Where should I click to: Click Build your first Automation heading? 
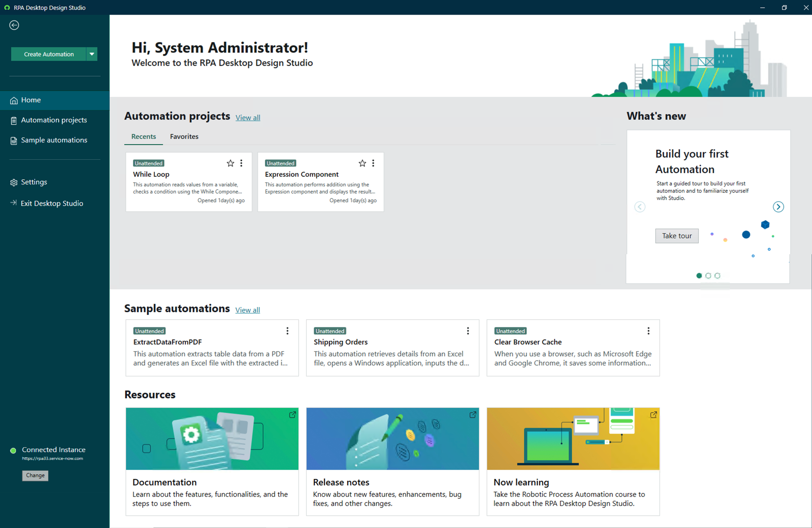[692, 162]
